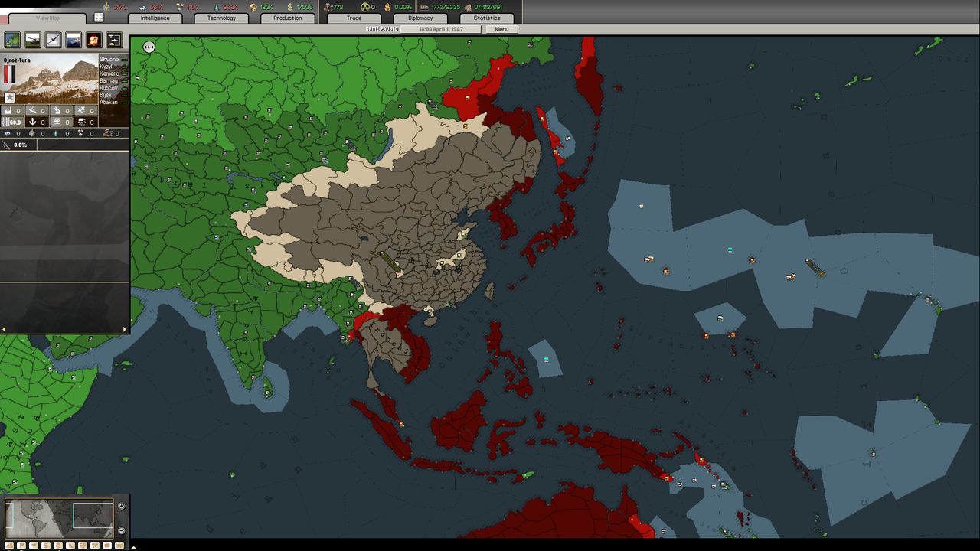This screenshot has height=551, width=980.
Task: Select the terrain map overview icon
Action: [12, 40]
